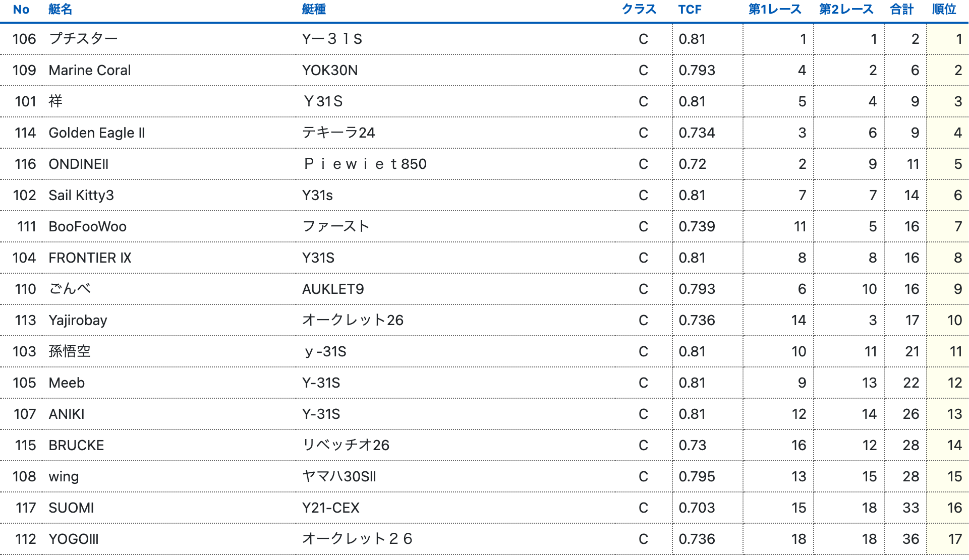The image size is (969, 560).
Task: Click the クラス column header
Action: tap(639, 10)
